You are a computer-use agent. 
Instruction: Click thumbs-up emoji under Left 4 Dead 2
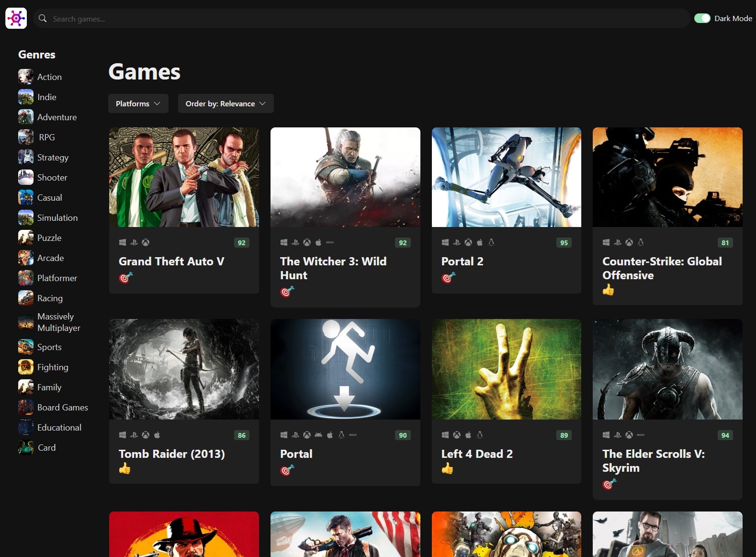coord(447,468)
